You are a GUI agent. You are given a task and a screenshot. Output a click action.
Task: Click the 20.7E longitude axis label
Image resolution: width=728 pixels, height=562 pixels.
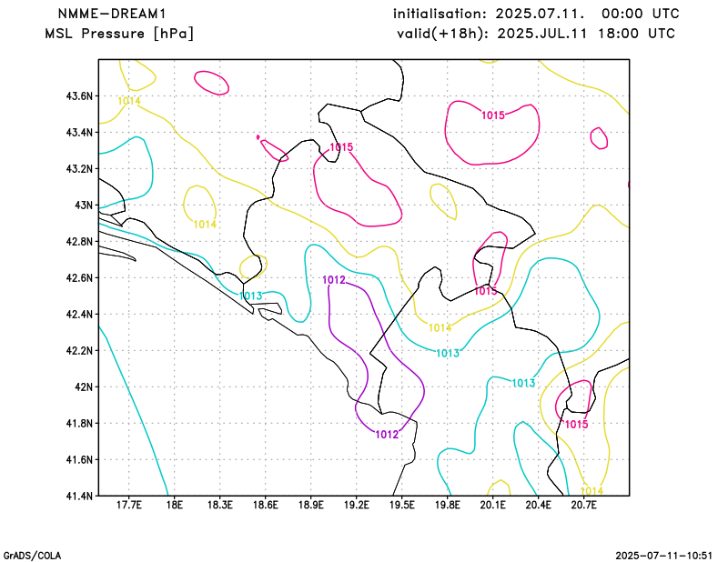coord(584,505)
